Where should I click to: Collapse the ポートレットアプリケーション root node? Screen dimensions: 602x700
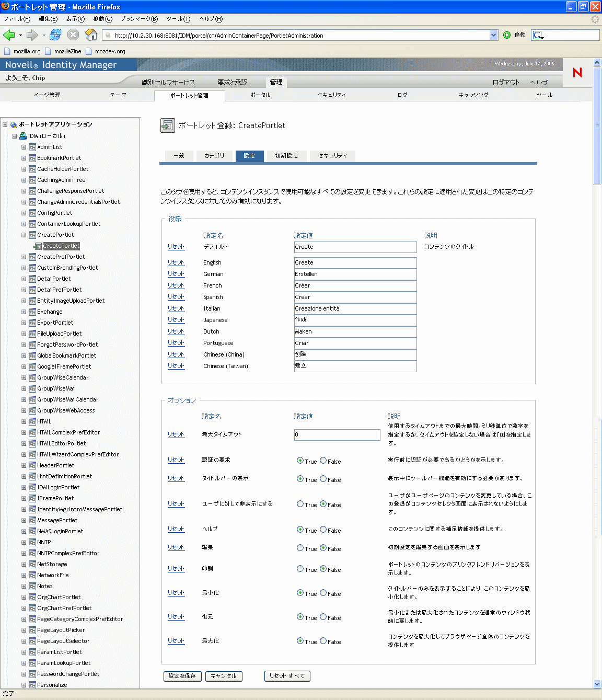point(5,124)
